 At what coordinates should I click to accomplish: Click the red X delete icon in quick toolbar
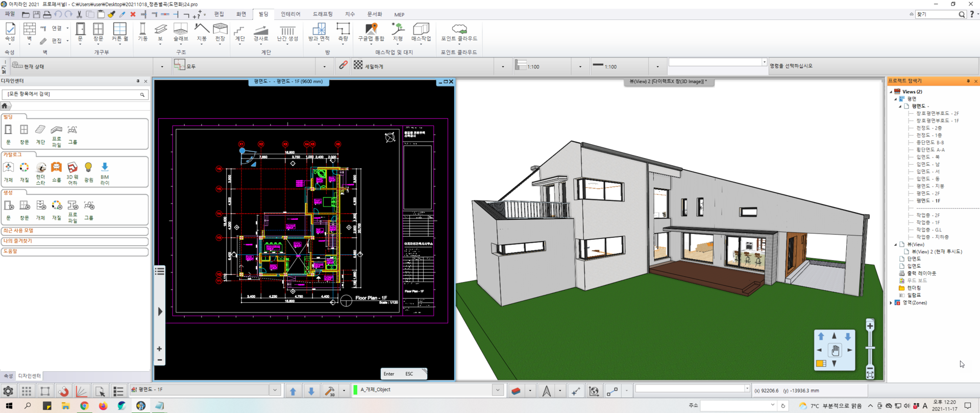[133, 14]
